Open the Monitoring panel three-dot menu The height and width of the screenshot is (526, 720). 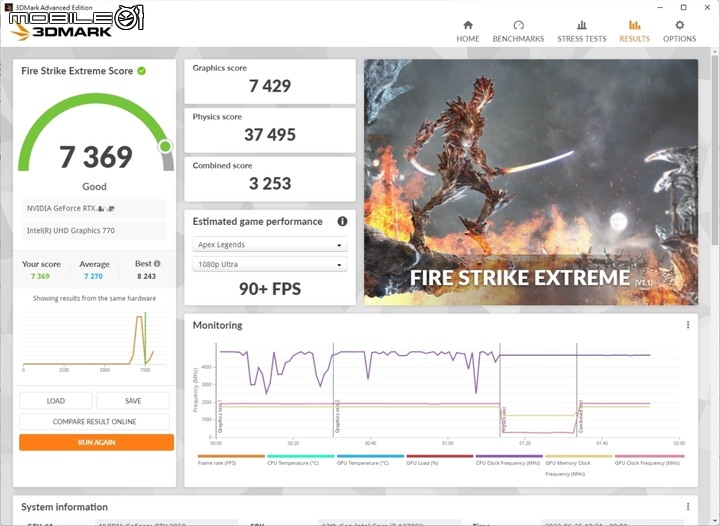pyautogui.click(x=687, y=325)
